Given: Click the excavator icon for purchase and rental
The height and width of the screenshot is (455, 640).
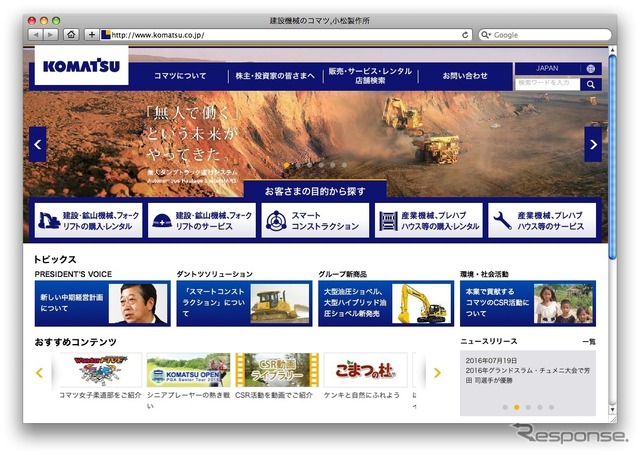Looking at the screenshot, I should (x=49, y=221).
